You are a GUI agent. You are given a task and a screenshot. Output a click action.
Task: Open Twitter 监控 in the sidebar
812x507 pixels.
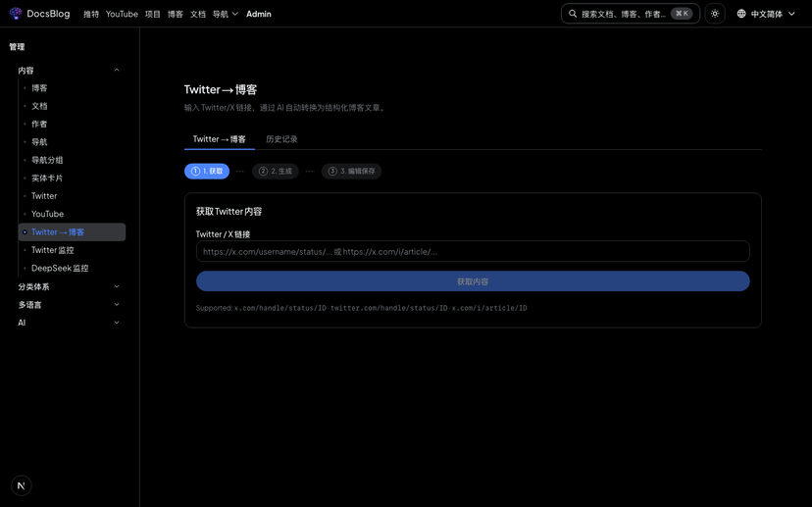52,250
